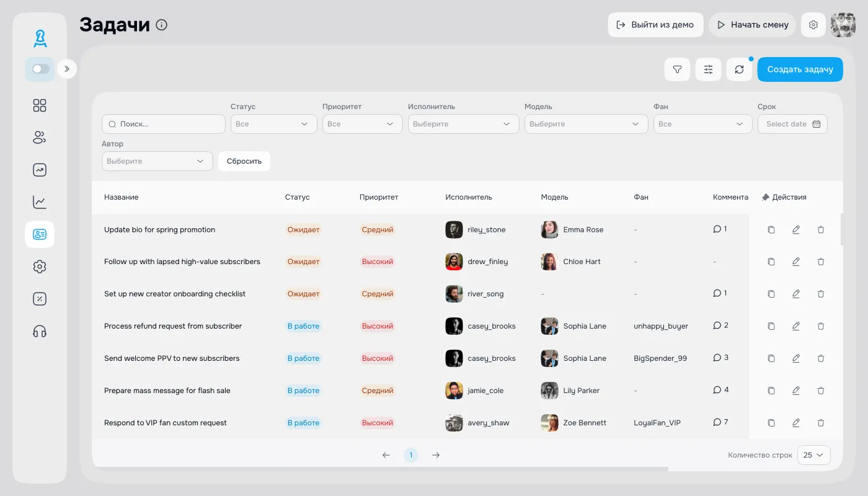Open the Статус filter dropdown
Image resolution: width=868 pixels, height=496 pixels.
click(273, 124)
